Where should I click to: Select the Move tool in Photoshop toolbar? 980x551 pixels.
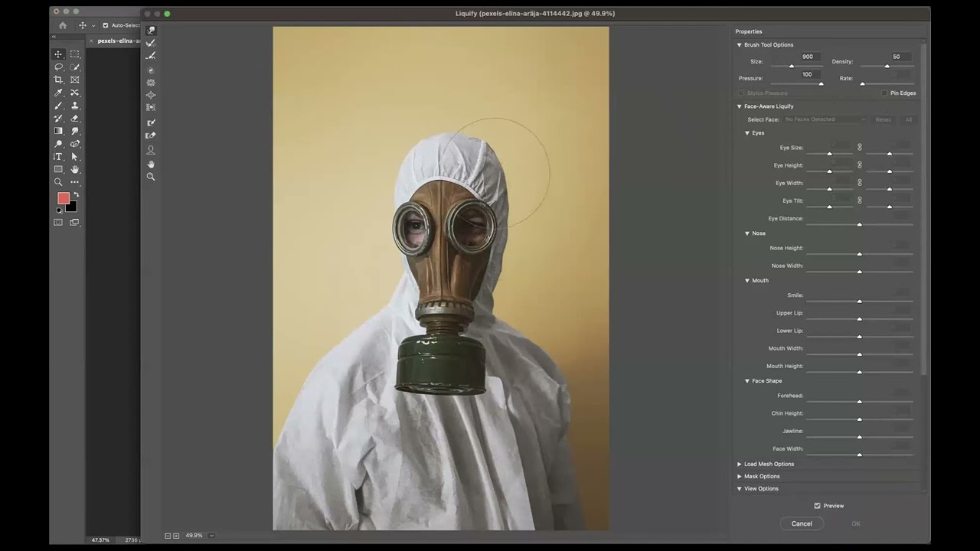coord(58,54)
